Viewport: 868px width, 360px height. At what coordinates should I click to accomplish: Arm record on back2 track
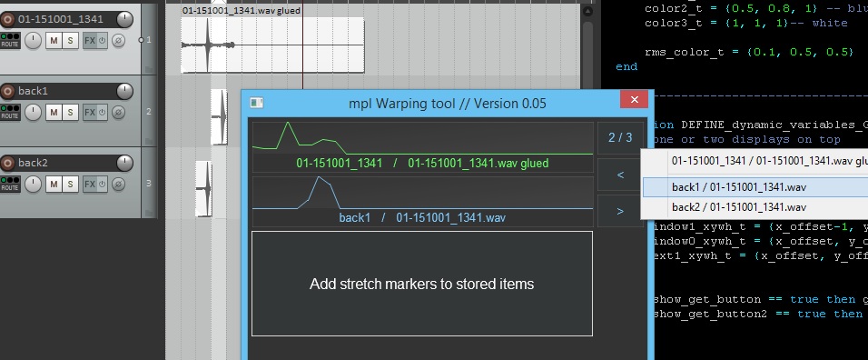tap(7, 164)
